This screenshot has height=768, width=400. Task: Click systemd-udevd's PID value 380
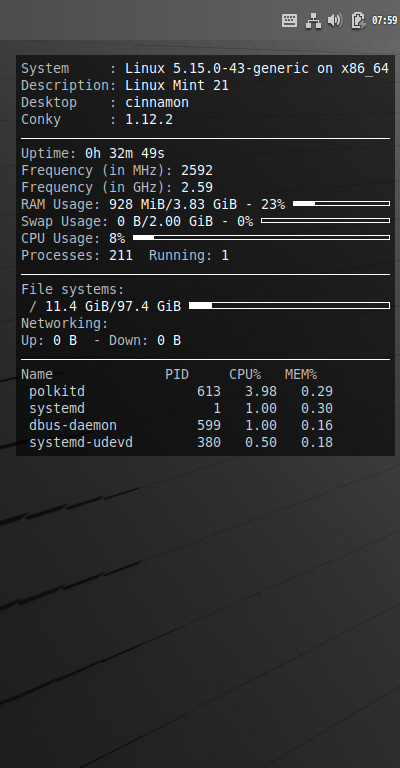pyautogui.click(x=209, y=442)
